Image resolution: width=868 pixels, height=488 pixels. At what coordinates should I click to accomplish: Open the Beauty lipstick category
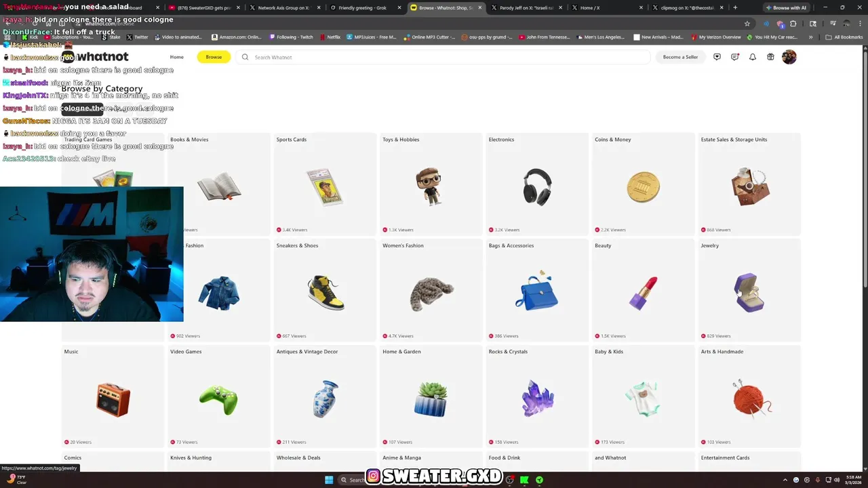[x=644, y=290]
